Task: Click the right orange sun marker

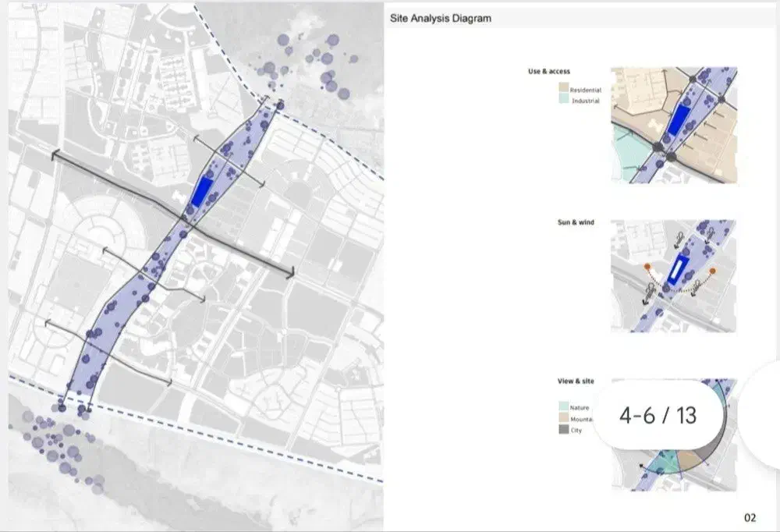Action: click(712, 271)
